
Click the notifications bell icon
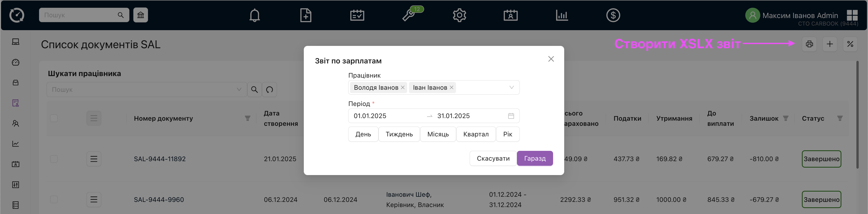point(254,15)
